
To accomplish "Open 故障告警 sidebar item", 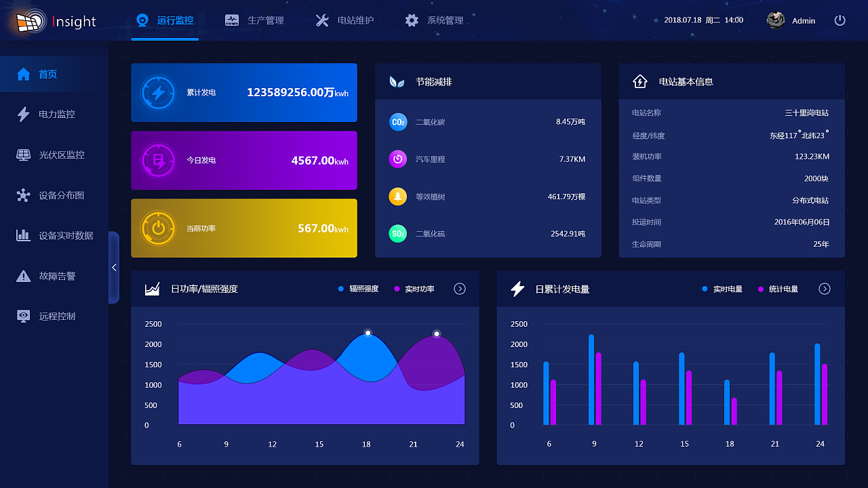I will [x=54, y=276].
